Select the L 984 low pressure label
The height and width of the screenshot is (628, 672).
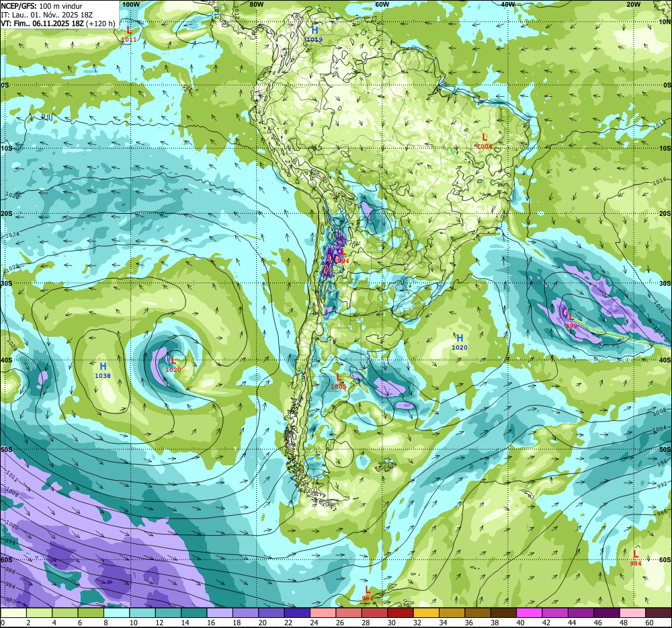[636, 558]
